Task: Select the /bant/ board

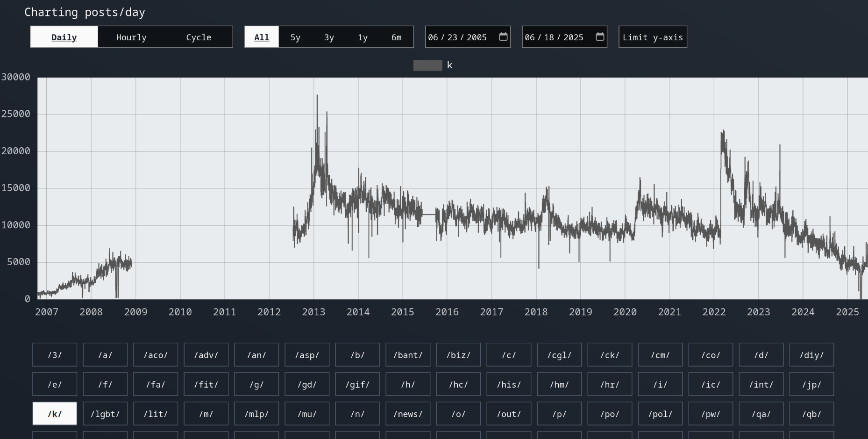Action: [x=408, y=355]
